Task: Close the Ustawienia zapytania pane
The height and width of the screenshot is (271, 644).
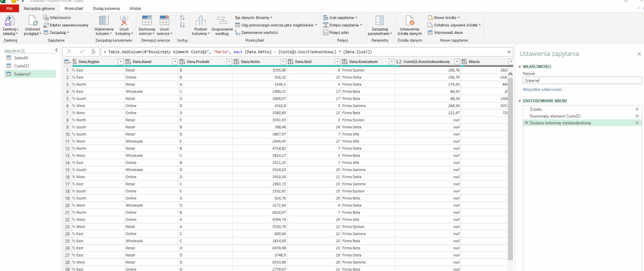Action: click(x=639, y=54)
